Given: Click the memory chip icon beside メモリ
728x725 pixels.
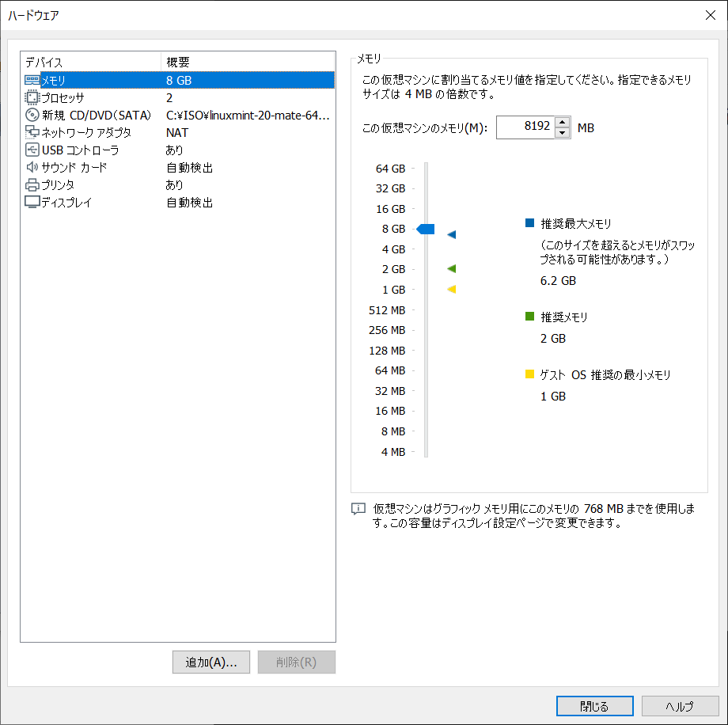Looking at the screenshot, I should click(x=32, y=80).
